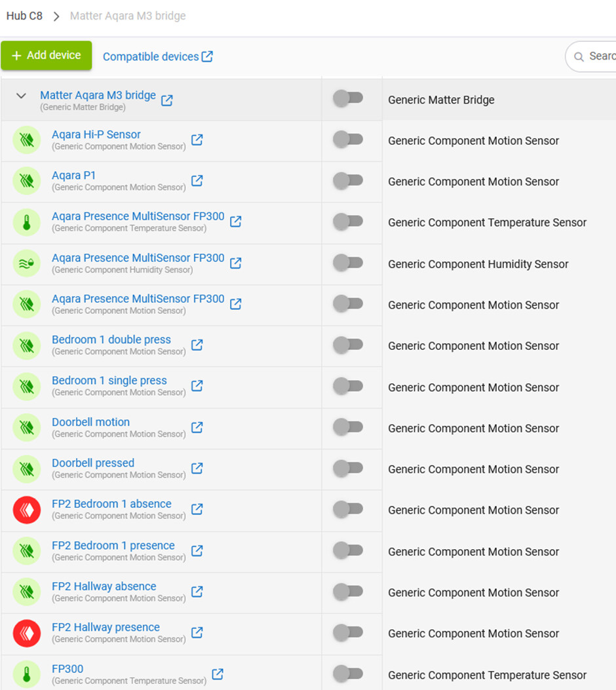Open the Aqara P1 device link
The image size is (616, 690).
(73, 175)
